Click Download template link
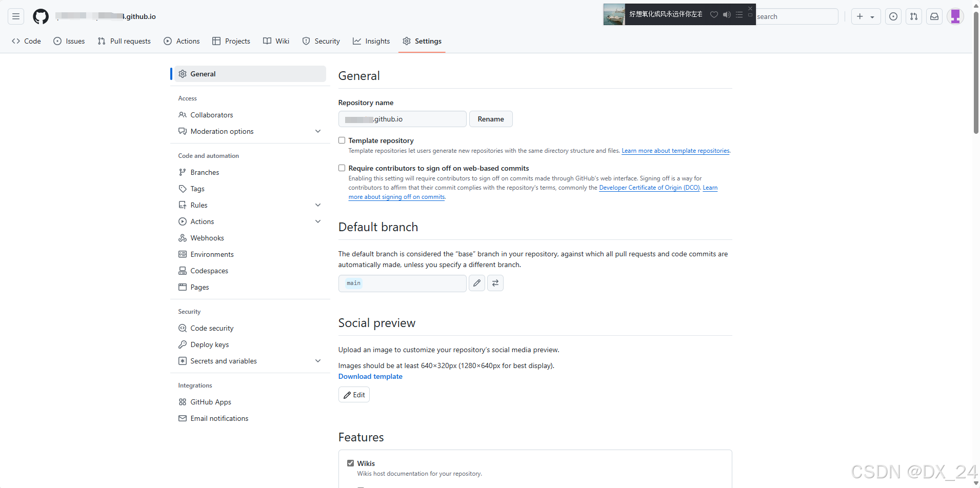980x488 pixels. click(370, 376)
